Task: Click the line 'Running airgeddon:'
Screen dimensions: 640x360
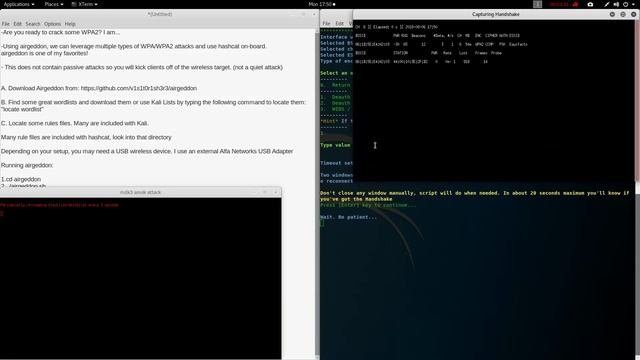Action: coord(27,165)
